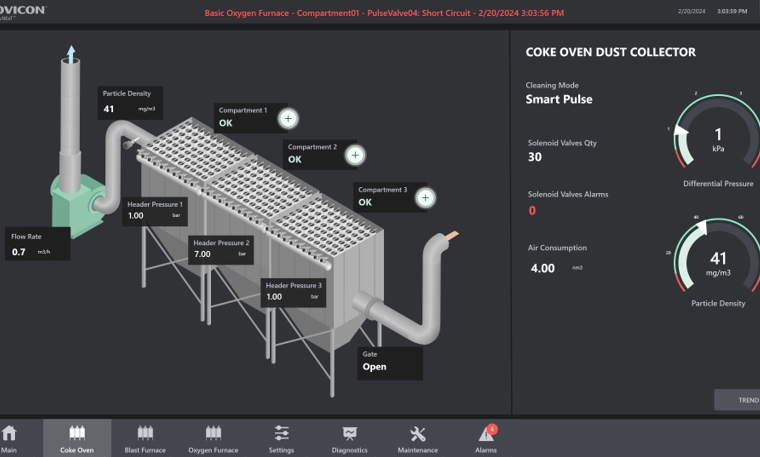This screenshot has width=760, height=457.
Task: Click the inlet pipe orange end
Action: [x=452, y=236]
